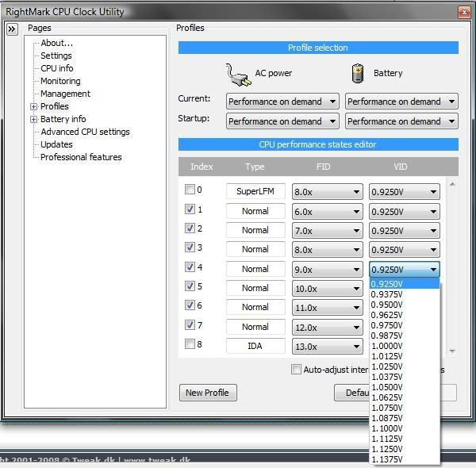
Task: Collapse the Pages sidebar with the chevron button
Action: [12, 29]
